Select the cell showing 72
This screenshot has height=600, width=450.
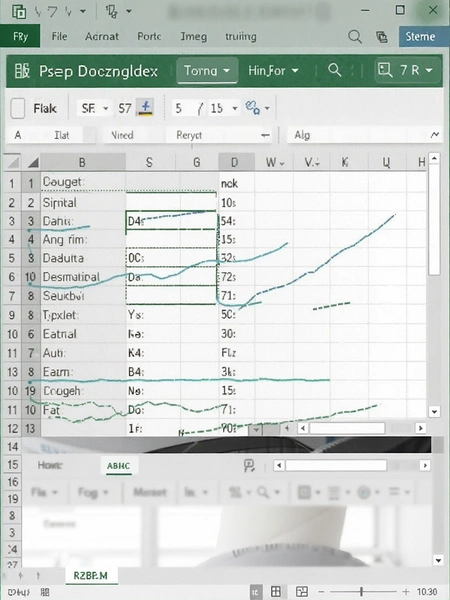(236, 277)
